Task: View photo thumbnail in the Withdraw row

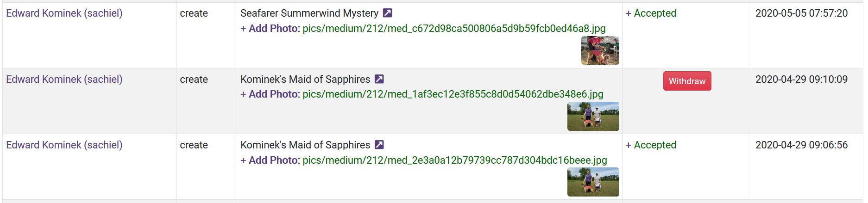Action: 593,116
